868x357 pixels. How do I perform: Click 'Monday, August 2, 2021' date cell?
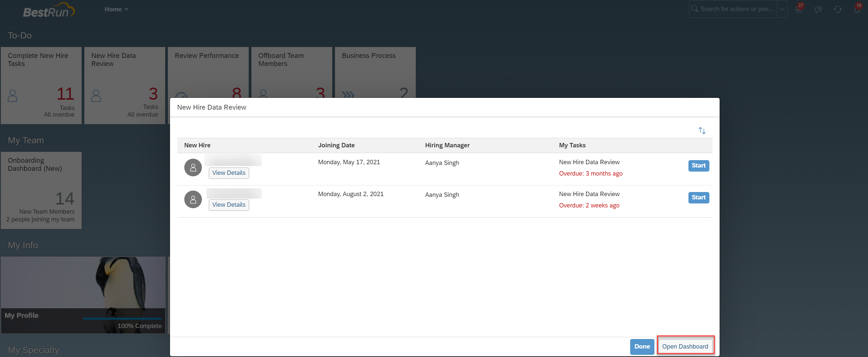pos(351,194)
